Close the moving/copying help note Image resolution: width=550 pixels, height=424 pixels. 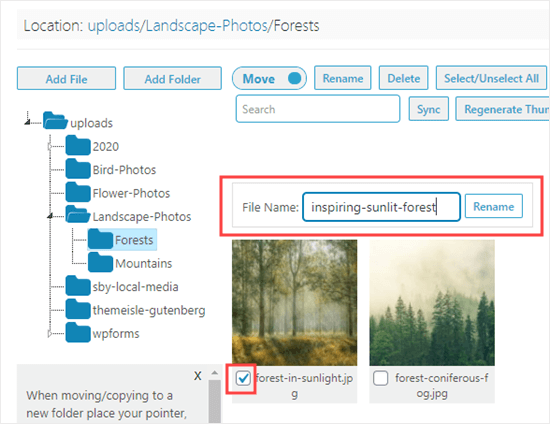pyautogui.click(x=197, y=376)
